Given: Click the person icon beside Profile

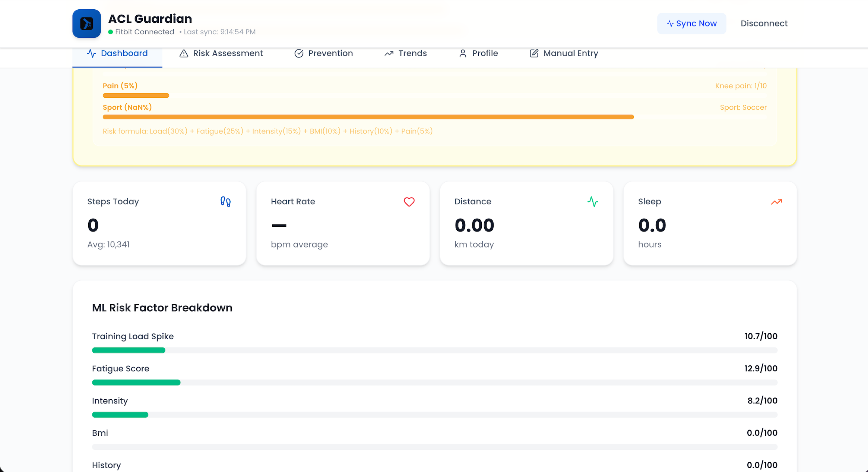Looking at the screenshot, I should tap(463, 53).
